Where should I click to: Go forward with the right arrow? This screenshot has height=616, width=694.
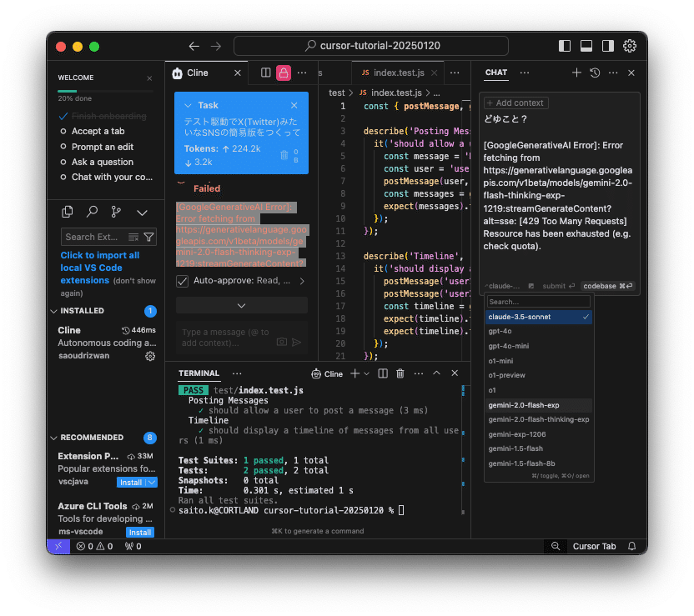coord(216,46)
